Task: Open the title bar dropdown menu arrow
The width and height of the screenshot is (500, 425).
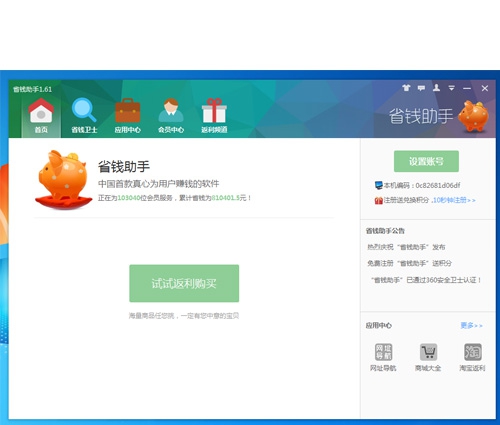Action: [451, 88]
